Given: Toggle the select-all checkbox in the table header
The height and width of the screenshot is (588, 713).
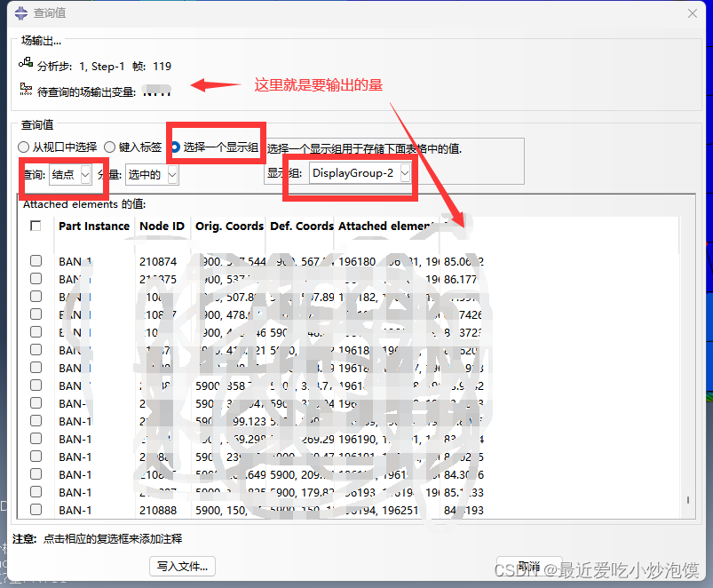Looking at the screenshot, I should pyautogui.click(x=34, y=226).
